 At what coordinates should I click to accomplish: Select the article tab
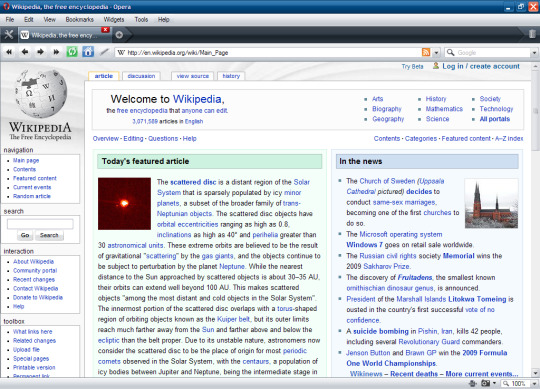104,76
